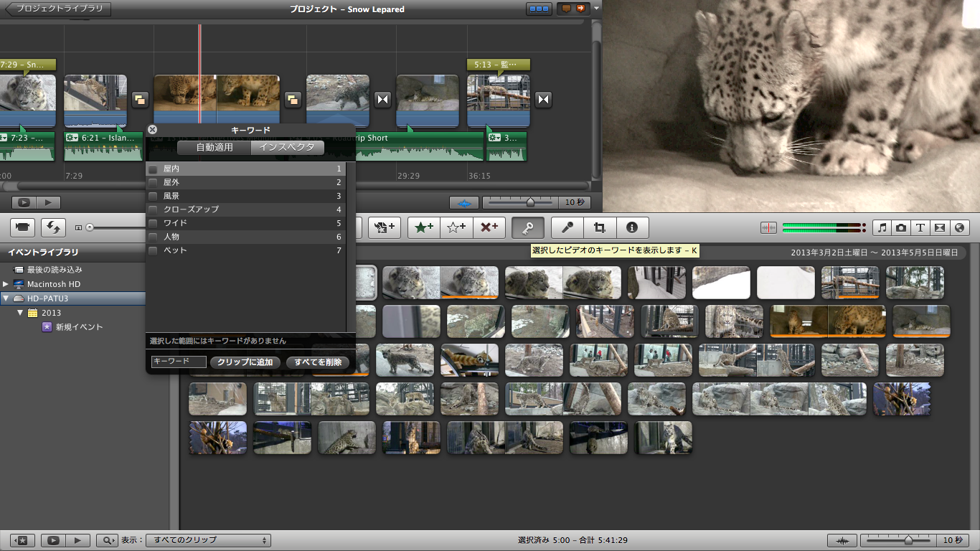Viewport: 980px width, 551px height.
Task: Toggle the Keyword key tool
Action: pyautogui.click(x=527, y=227)
